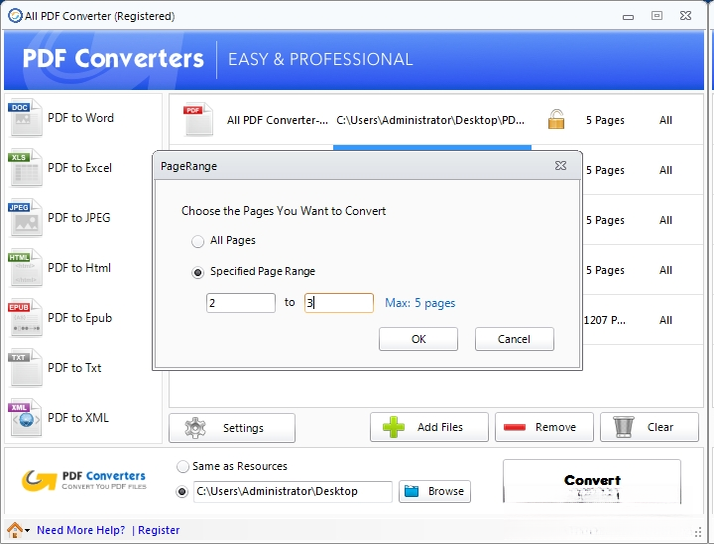Click the All PDF Converter title bar icon
The image size is (714, 544).
(15, 16)
